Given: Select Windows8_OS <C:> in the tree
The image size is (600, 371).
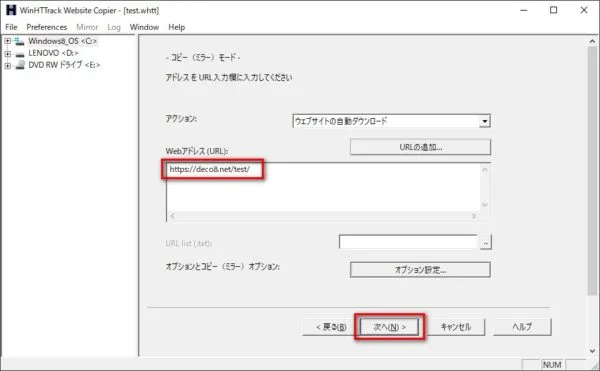Looking at the screenshot, I should point(62,41).
